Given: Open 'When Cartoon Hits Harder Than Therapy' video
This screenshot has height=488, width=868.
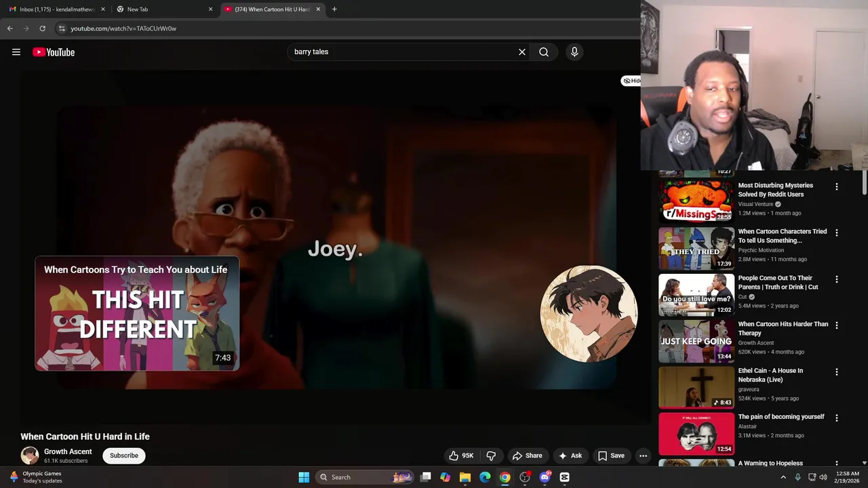Looking at the screenshot, I should coord(783,329).
